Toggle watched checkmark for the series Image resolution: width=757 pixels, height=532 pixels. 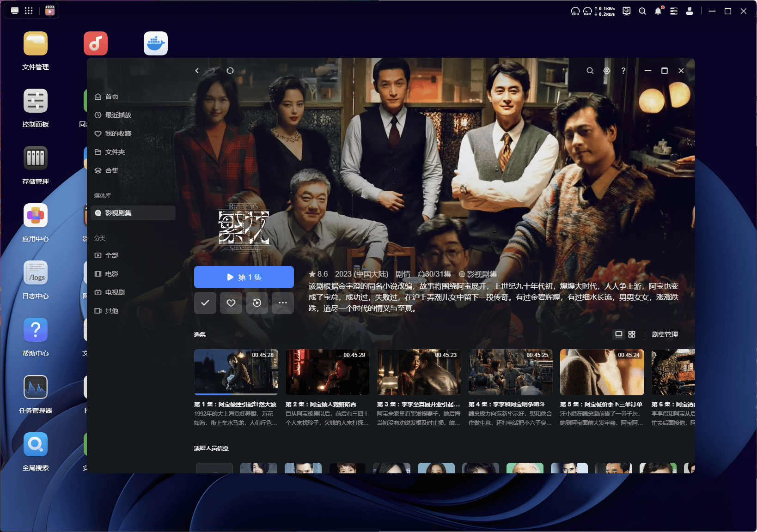[205, 303]
